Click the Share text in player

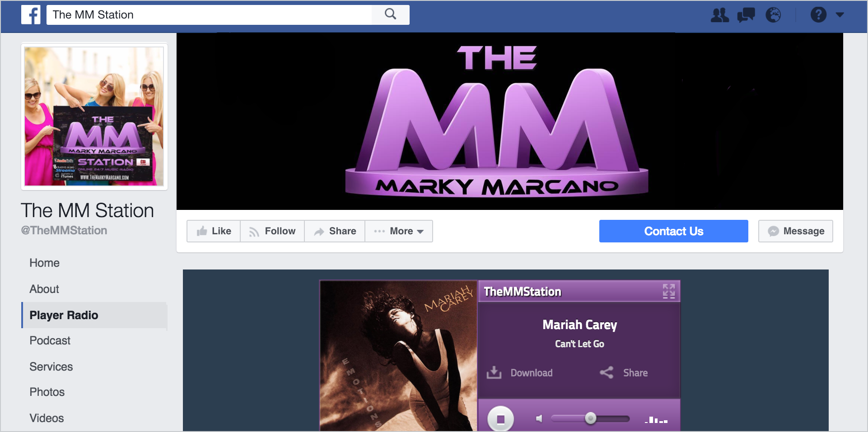click(635, 373)
